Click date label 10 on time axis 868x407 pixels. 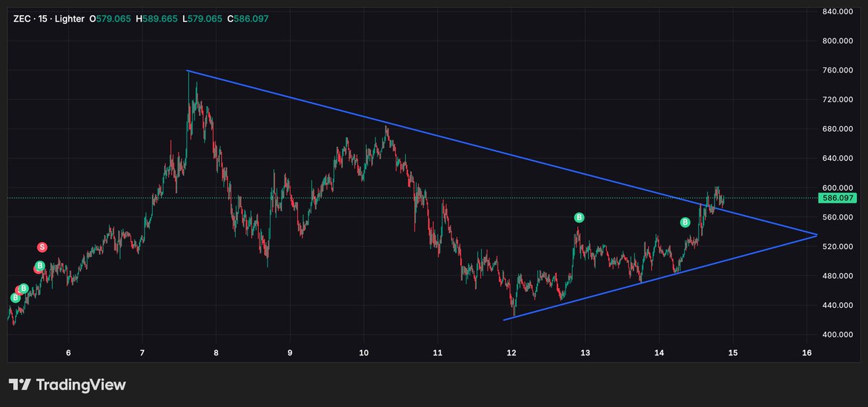coord(364,353)
